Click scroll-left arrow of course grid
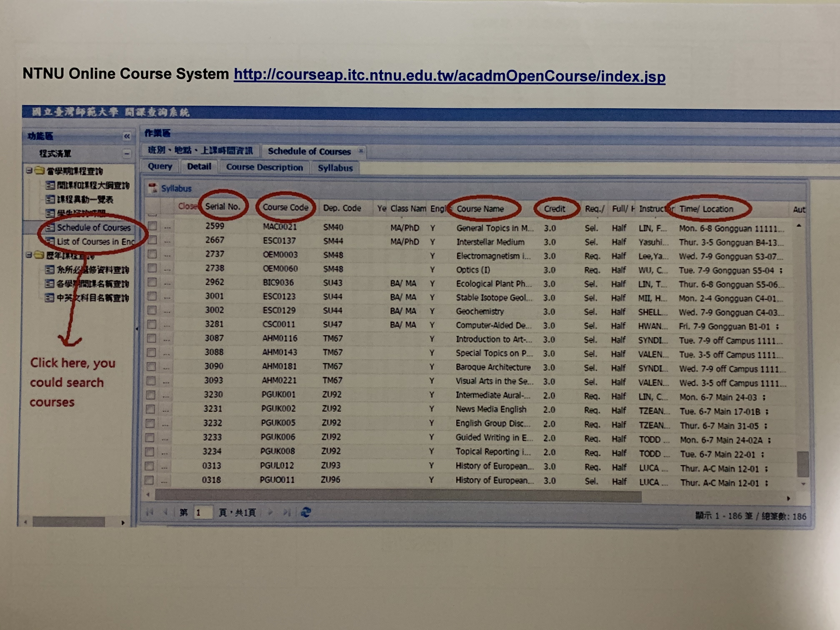Viewport: 840px width, 630px height. coord(148,494)
